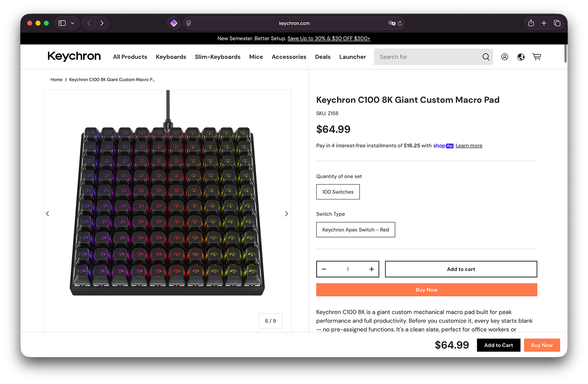Open the Save Up to 30% promo link
588x384 pixels.
pos(329,38)
